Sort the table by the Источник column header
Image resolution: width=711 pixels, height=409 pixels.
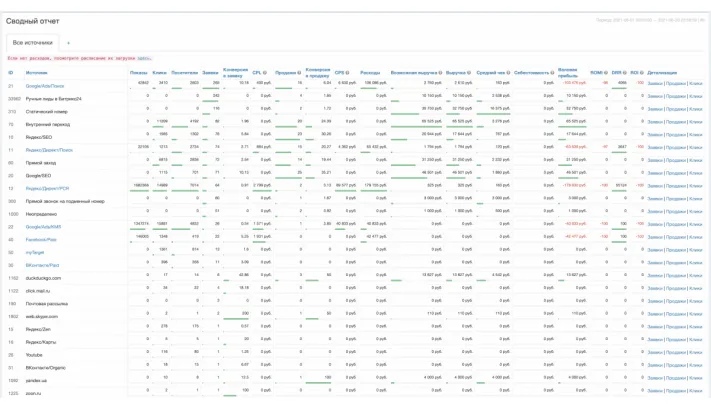click(36, 73)
